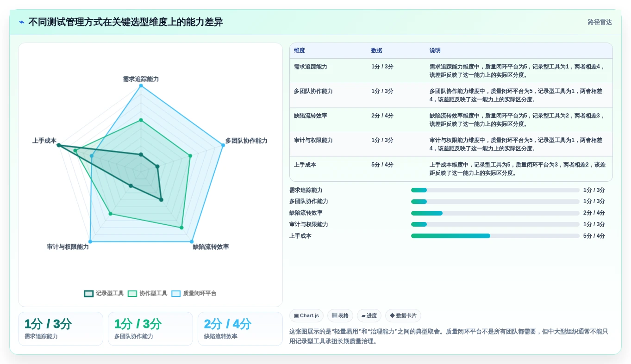Click 记录型工具 data point on 上手成本 axis
The image size is (631, 364).
click(59, 145)
